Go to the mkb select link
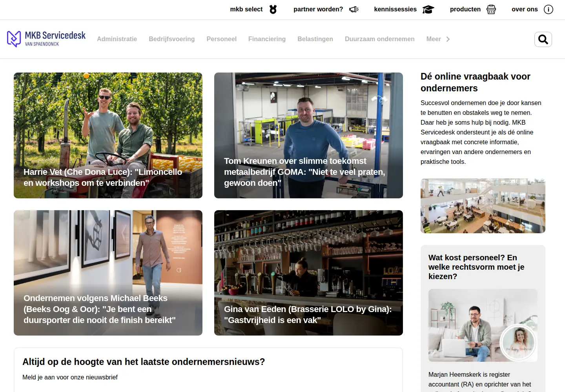 coord(246,9)
